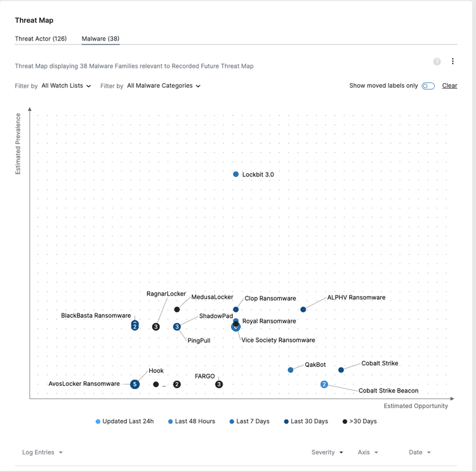Expand the All Malware Categories filter
This screenshot has height=472, width=476.
[164, 86]
